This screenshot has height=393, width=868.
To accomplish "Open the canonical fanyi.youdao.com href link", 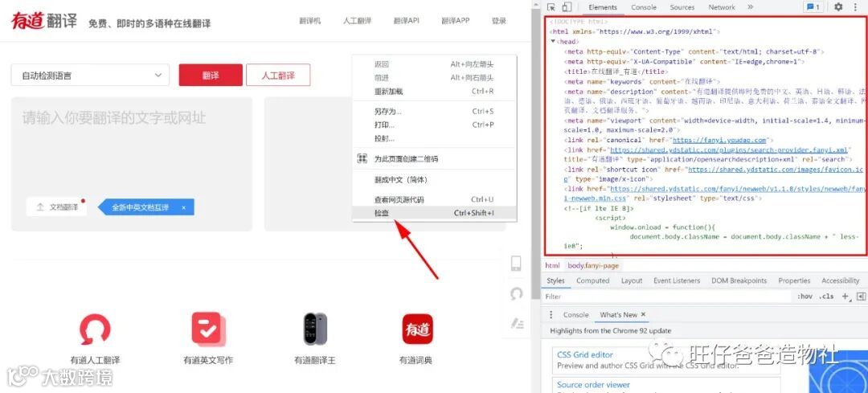I will click(719, 140).
